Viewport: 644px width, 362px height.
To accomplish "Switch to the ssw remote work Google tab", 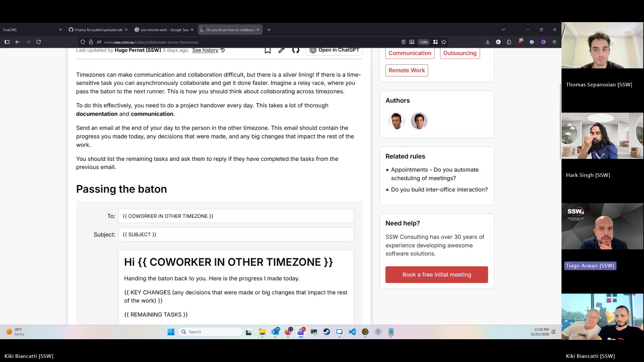I will pos(163,30).
